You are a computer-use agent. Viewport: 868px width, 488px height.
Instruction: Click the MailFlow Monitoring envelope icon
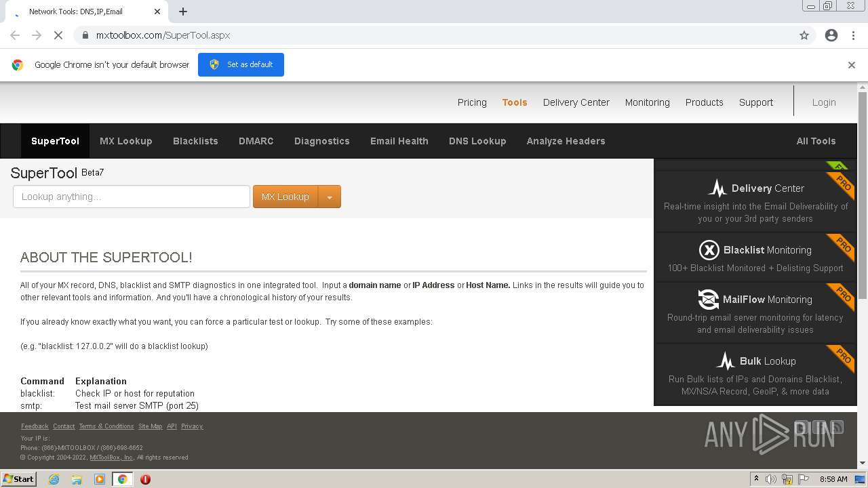(709, 299)
